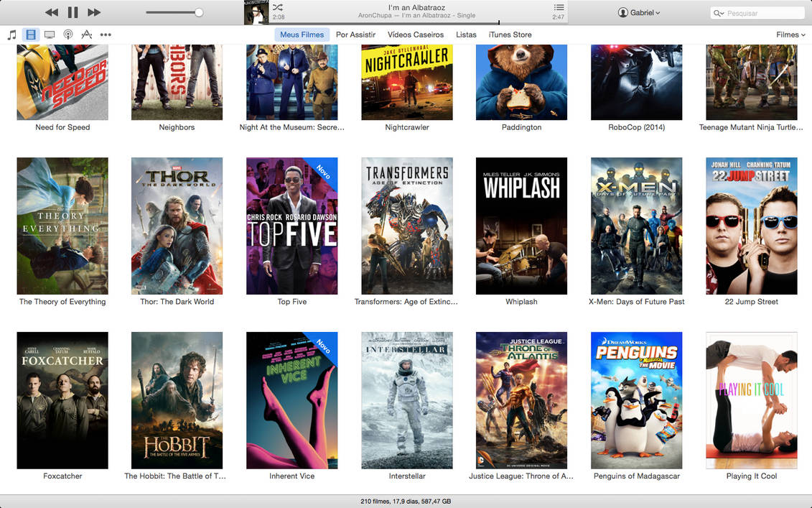
Task: Open the Playing It Cool poster
Action: point(752,400)
